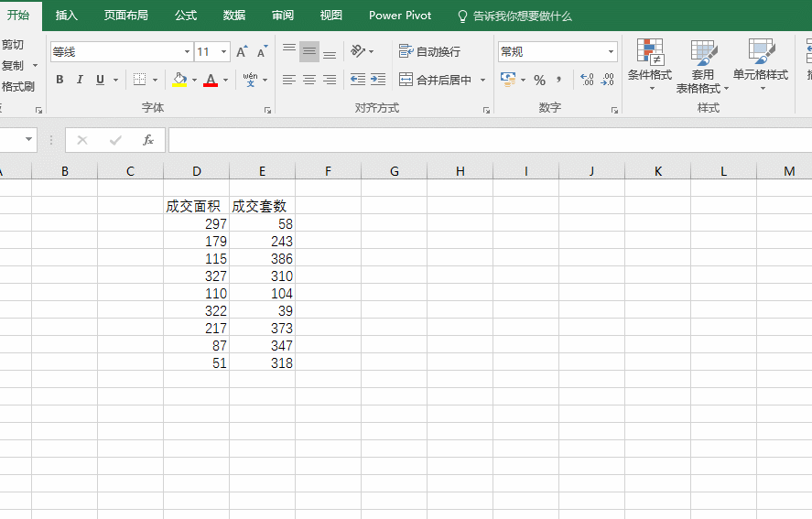Toggle underline formatting
Image resolution: width=812 pixels, height=519 pixels.
coord(100,80)
